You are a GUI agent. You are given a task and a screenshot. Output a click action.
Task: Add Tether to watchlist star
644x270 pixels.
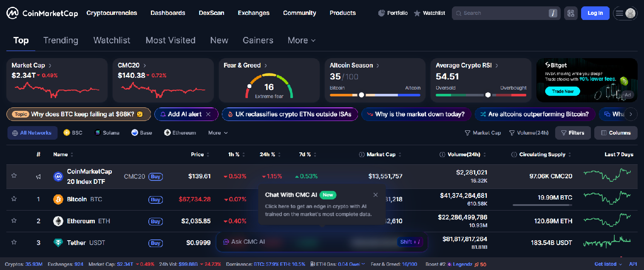click(x=14, y=242)
